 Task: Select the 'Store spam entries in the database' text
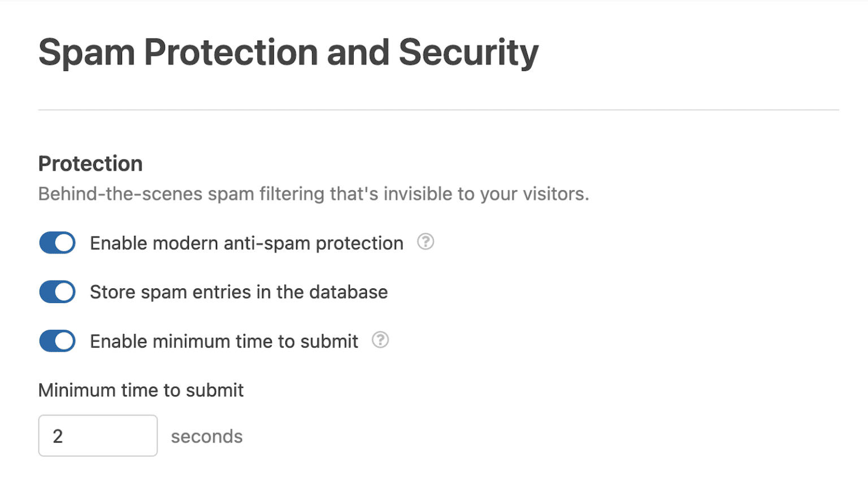(x=238, y=292)
